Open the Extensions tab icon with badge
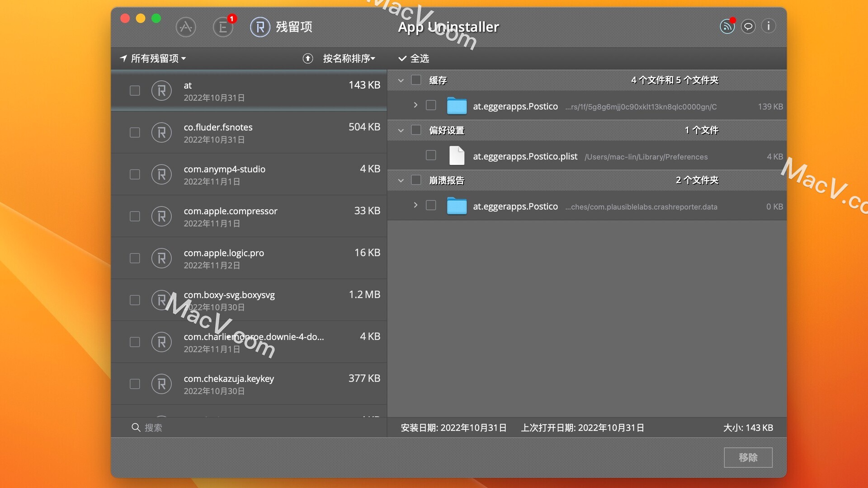The height and width of the screenshot is (488, 868). click(x=223, y=27)
